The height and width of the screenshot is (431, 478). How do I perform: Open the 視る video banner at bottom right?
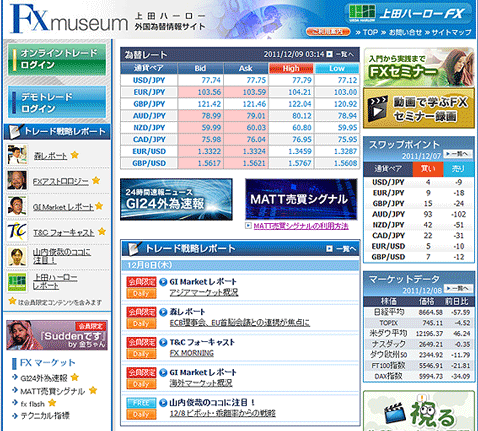tap(419, 411)
